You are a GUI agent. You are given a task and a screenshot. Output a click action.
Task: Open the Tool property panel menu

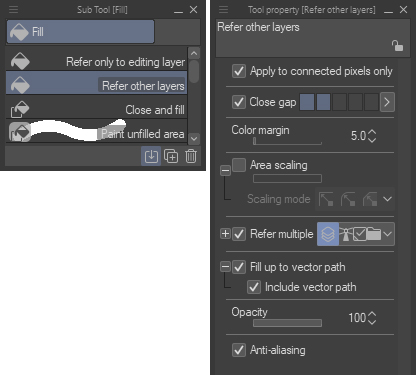point(224,10)
